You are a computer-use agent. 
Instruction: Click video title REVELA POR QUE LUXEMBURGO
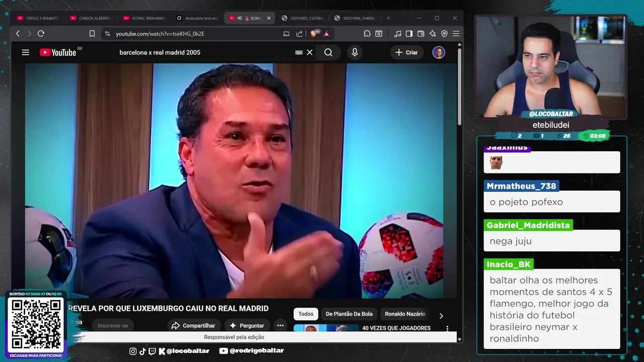[x=168, y=308]
